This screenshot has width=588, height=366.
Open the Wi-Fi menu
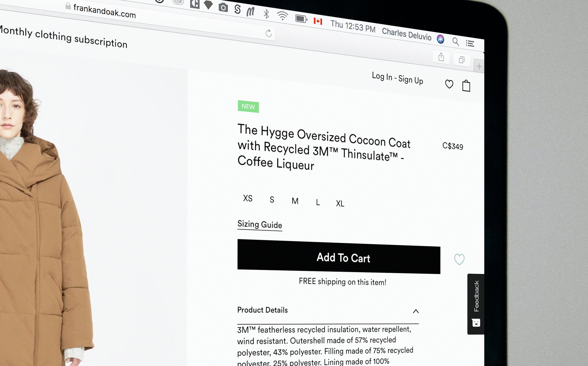282,16
